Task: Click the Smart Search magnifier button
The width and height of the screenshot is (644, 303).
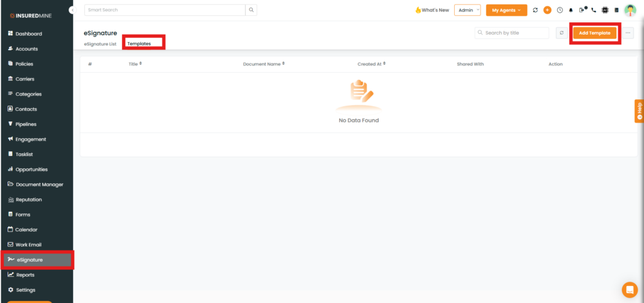Action: coord(252,10)
